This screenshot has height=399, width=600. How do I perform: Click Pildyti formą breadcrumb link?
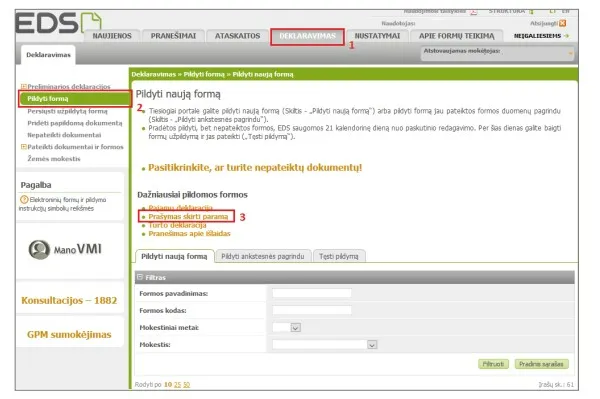tap(204, 75)
